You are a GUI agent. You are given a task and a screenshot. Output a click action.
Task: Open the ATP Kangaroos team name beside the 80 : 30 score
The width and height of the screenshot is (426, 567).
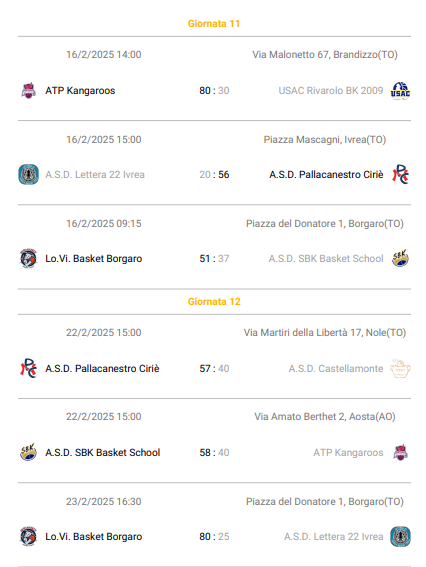point(80,90)
